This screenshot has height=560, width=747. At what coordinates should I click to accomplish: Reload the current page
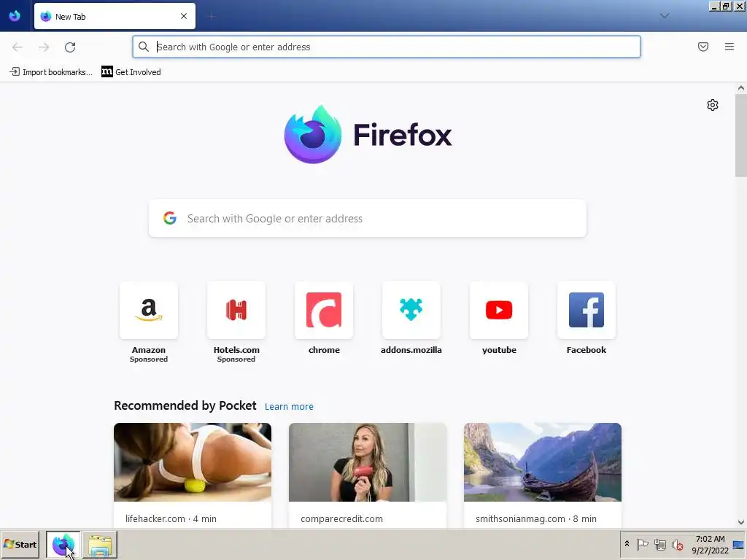click(70, 47)
